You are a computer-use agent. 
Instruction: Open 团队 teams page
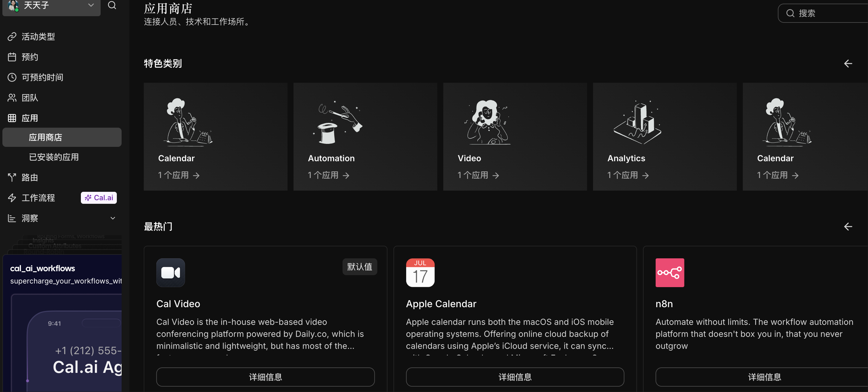click(x=30, y=98)
